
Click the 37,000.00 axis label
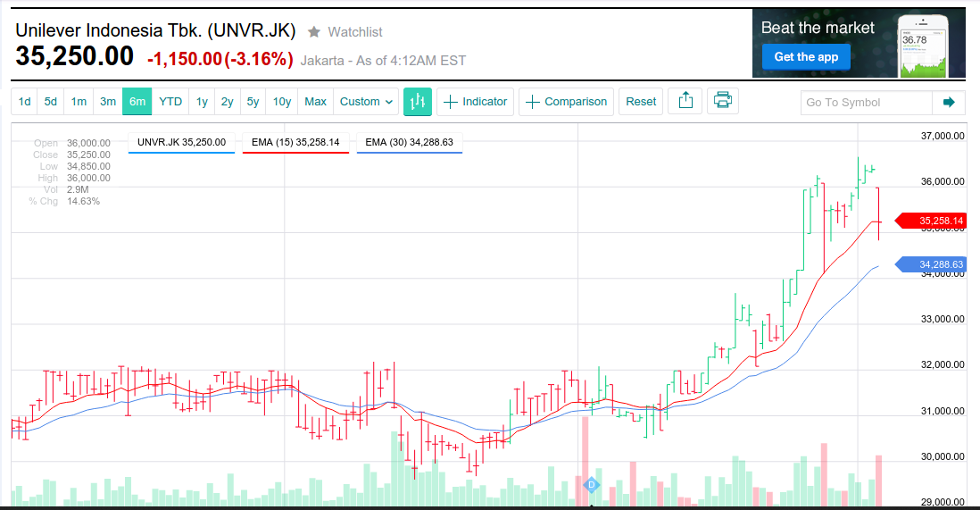(x=943, y=136)
